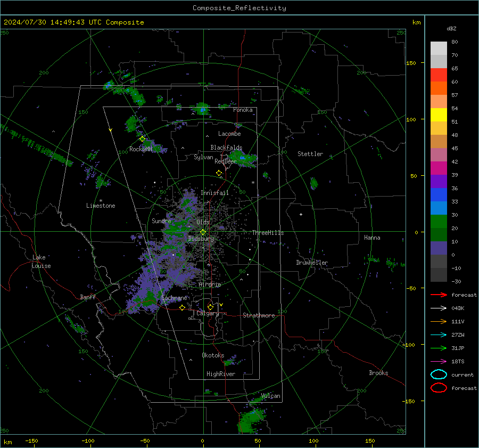Screen dimensions: 479x448
Task: Click the yellow diamond marker at Didsbury
Action: point(203,232)
